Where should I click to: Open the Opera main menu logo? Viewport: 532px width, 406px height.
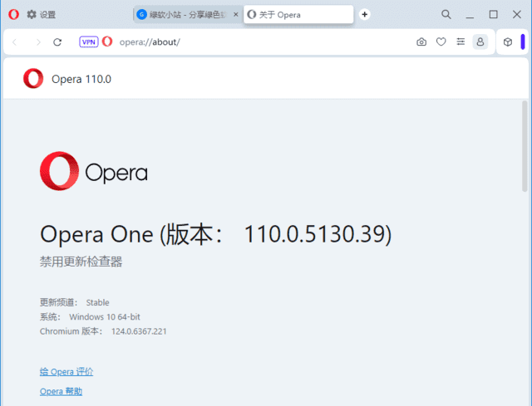[x=13, y=15]
